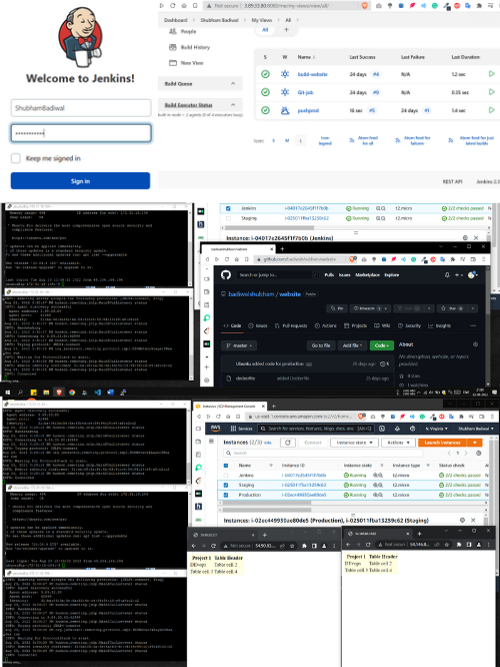
Task: Click the GitHub octocat logo
Action: pos(226,275)
